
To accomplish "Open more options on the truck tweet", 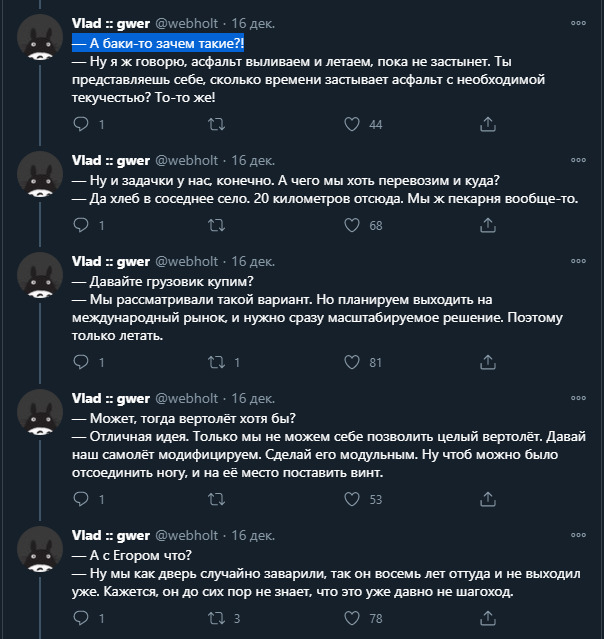I will point(578,260).
